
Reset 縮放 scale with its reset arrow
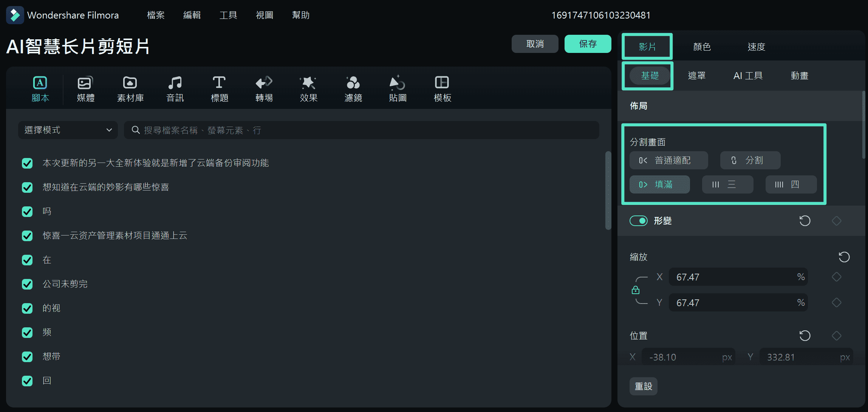point(844,257)
